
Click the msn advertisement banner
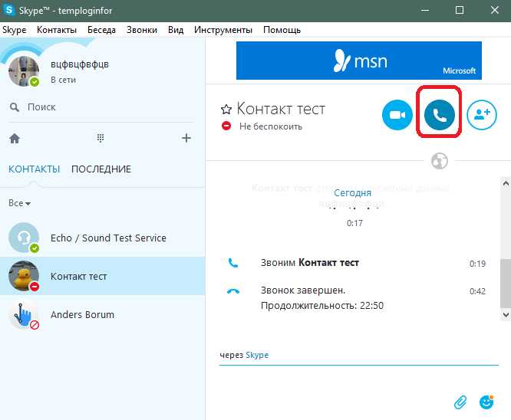359,61
